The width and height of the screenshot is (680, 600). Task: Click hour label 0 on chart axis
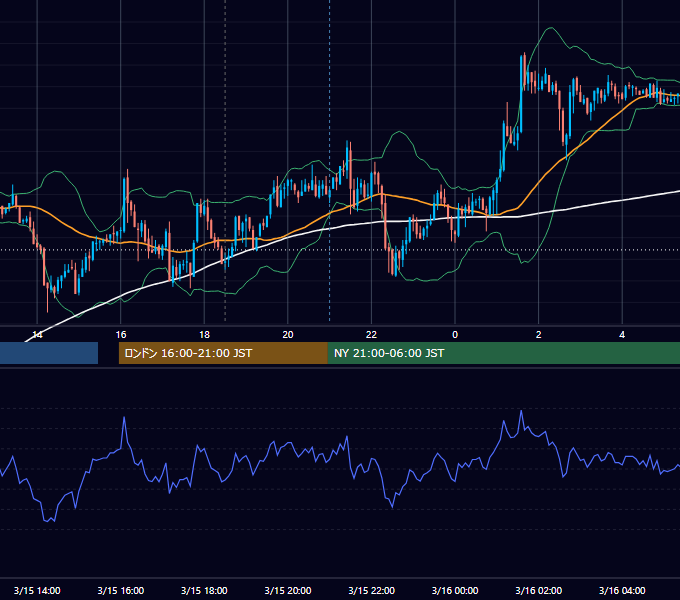point(455,335)
